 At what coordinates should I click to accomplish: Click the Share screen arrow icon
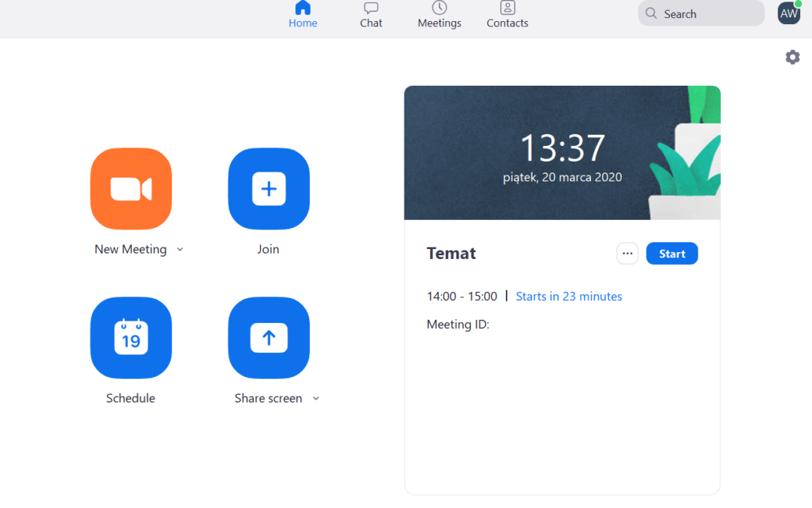[268, 337]
